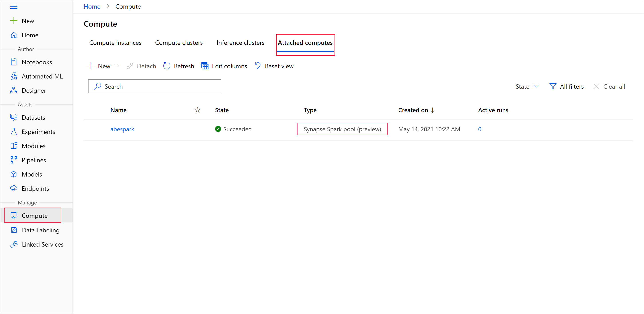Click the Detach button for compute
Viewport: 644px width, 314px height.
point(141,66)
